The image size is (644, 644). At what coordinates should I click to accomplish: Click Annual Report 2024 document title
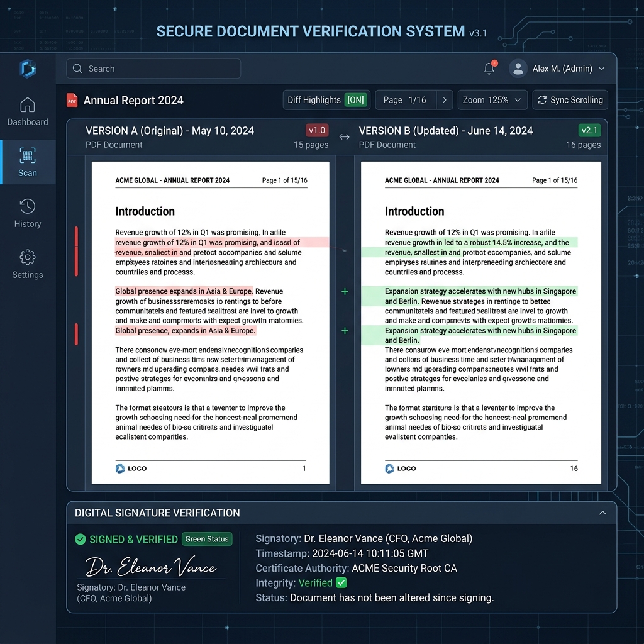tap(133, 100)
